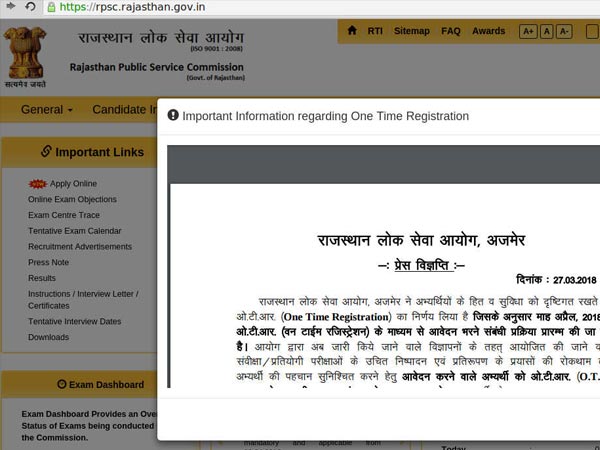Click the clock icon beside Exam Dashboard
600x450 pixels.
61,384
